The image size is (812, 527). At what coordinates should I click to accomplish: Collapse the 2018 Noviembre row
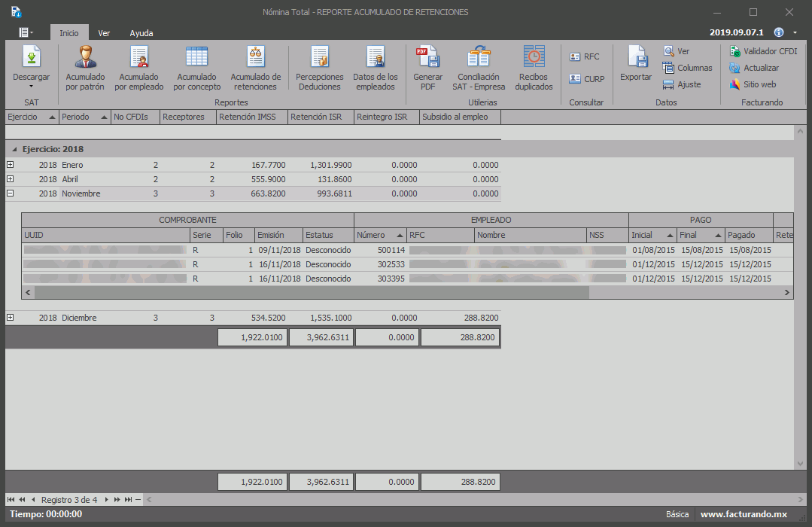coord(11,193)
